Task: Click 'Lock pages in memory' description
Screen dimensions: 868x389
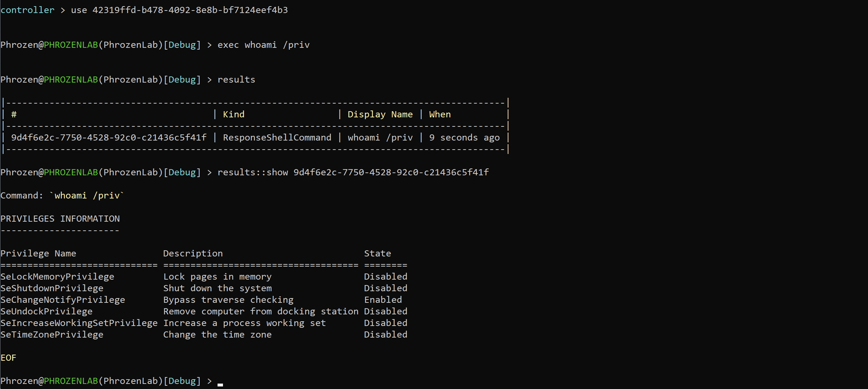Action: click(217, 277)
